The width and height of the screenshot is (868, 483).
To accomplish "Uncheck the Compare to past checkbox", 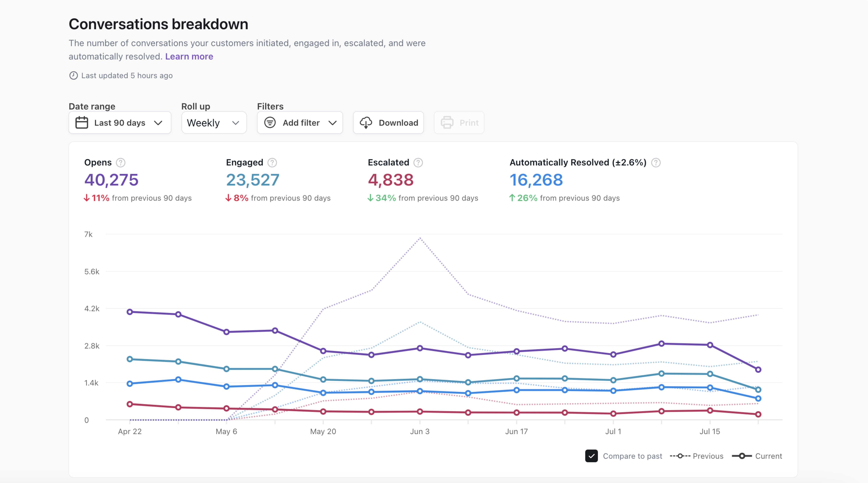I will coord(591,456).
